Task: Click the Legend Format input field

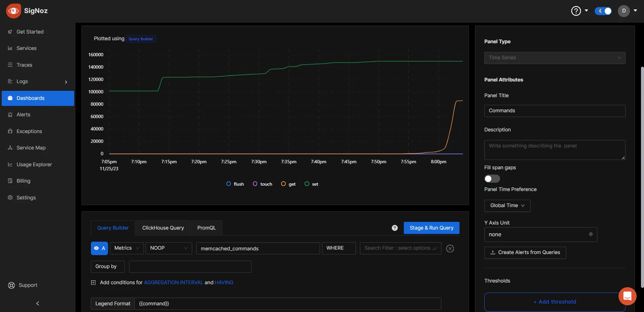Action: coord(288,304)
